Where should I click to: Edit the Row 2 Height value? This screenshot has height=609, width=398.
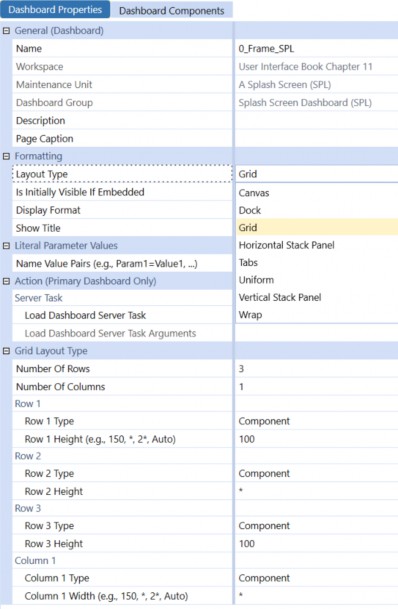coord(316,491)
